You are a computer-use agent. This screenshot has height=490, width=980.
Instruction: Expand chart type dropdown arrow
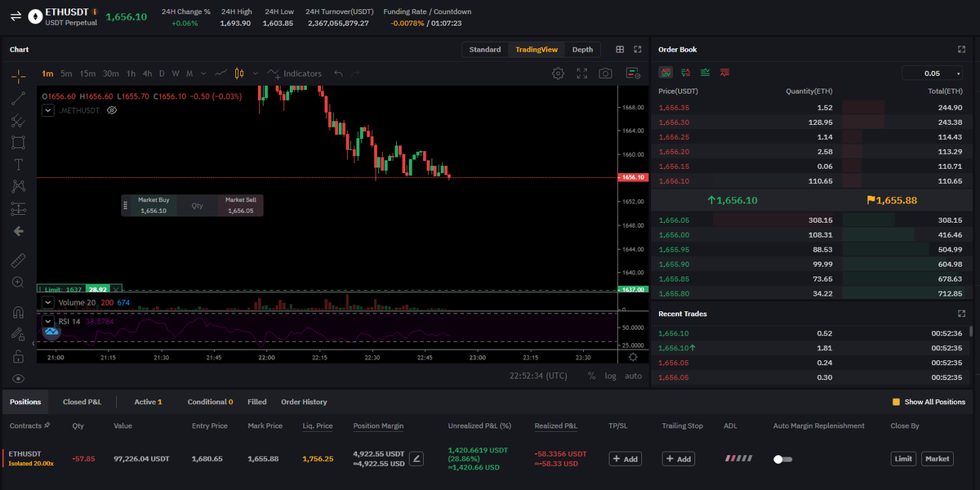click(x=256, y=73)
